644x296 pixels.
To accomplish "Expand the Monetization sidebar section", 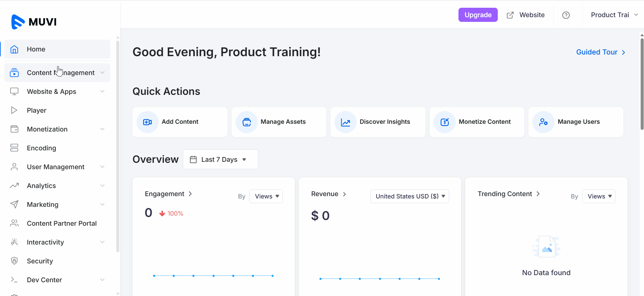I will coord(102,129).
